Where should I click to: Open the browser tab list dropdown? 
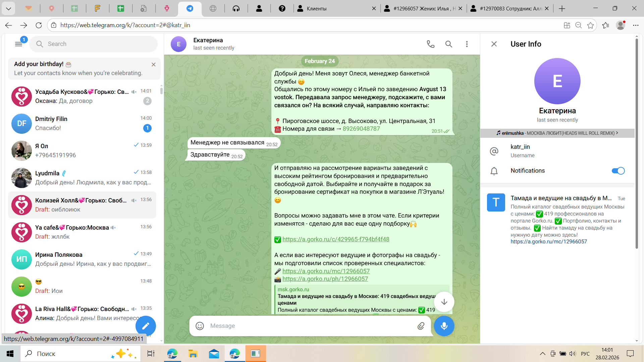[8, 8]
